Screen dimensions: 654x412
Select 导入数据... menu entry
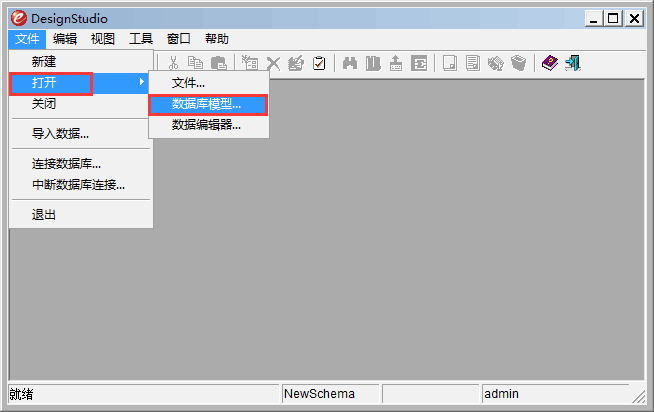[x=81, y=134]
